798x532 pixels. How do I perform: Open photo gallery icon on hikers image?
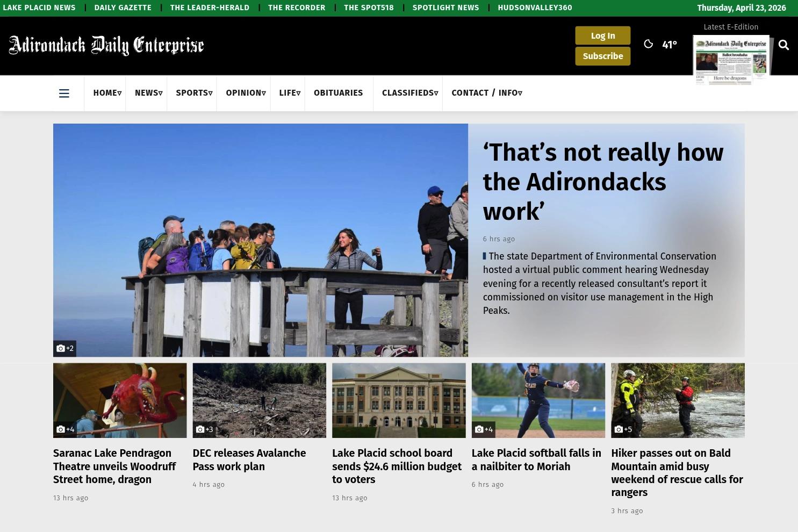coord(64,348)
